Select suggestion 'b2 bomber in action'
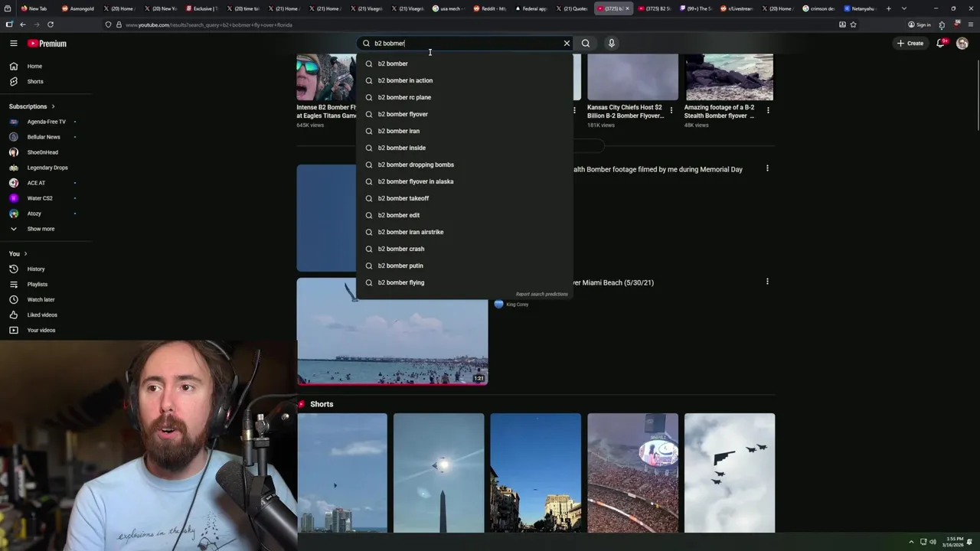 pyautogui.click(x=464, y=80)
